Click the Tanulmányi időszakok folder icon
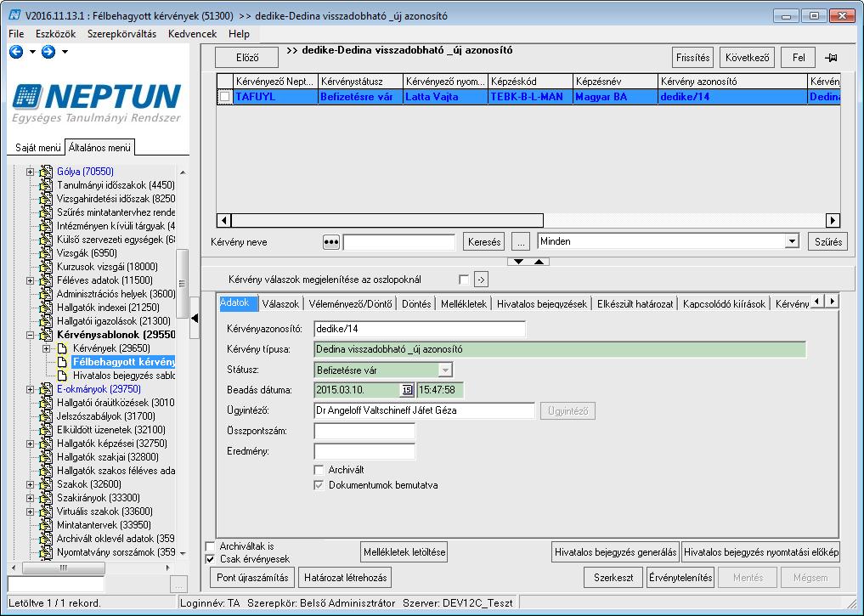This screenshot has width=864, height=616. coord(46,185)
